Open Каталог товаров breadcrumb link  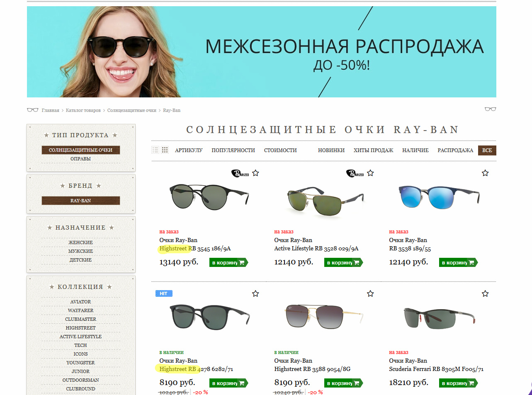[x=83, y=110]
